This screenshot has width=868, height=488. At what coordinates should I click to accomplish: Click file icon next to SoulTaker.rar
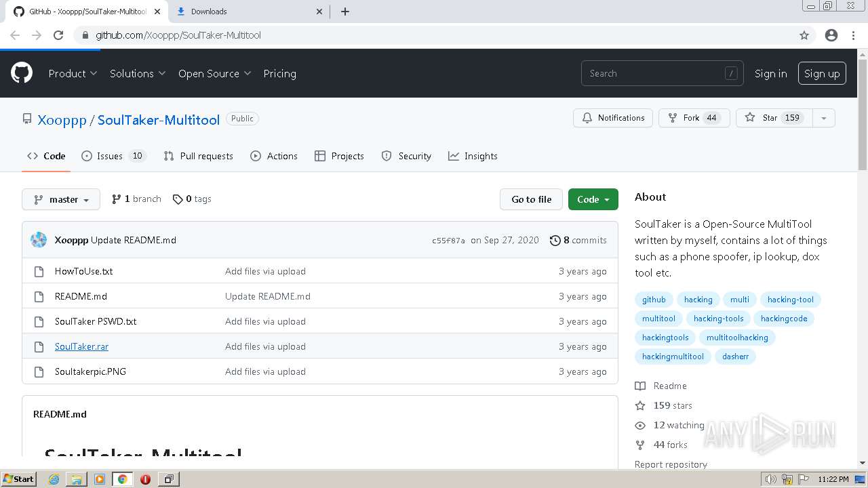[39, 346]
